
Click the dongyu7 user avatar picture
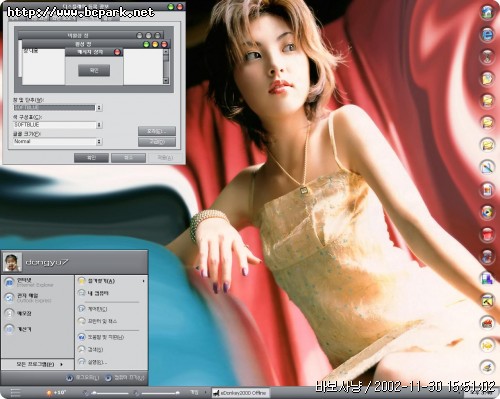[x=12, y=262]
